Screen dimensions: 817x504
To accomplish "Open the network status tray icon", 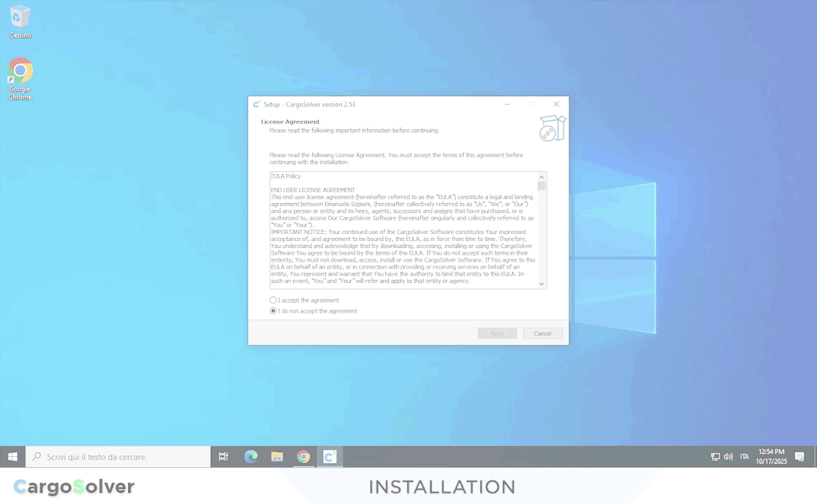I will tap(715, 457).
